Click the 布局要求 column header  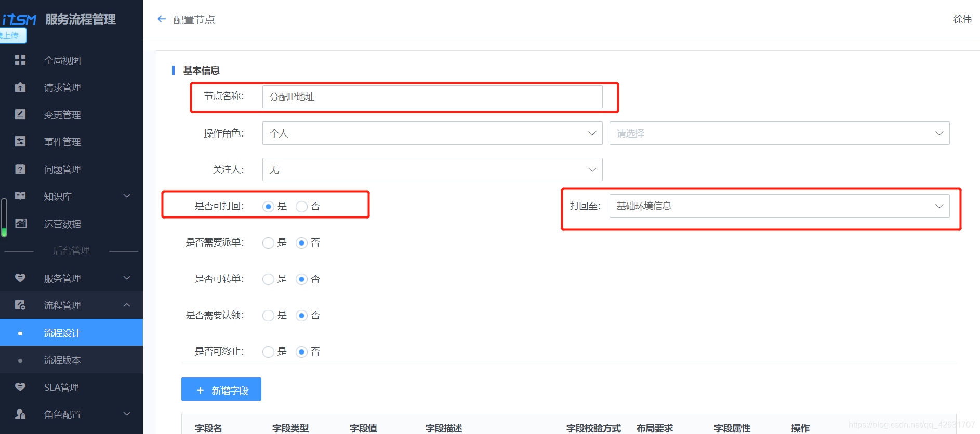[x=655, y=428]
